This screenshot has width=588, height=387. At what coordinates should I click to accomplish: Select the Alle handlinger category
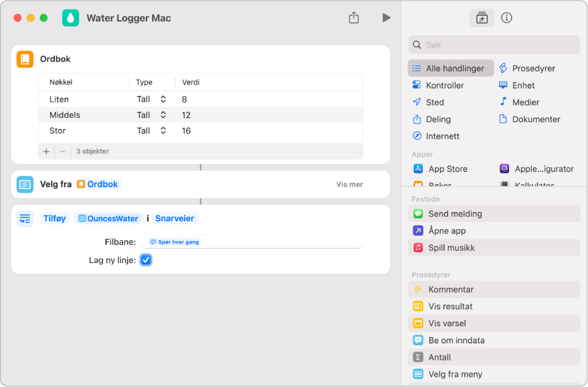[451, 68]
